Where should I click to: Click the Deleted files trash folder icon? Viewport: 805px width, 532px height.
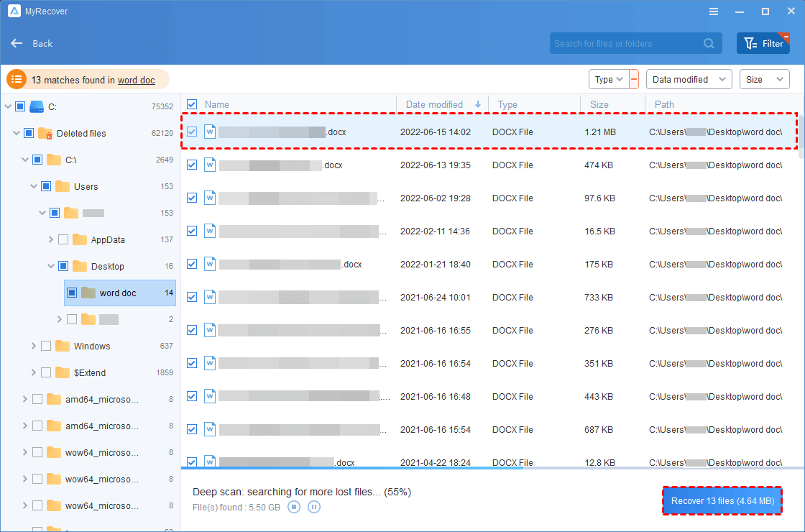[x=45, y=133]
